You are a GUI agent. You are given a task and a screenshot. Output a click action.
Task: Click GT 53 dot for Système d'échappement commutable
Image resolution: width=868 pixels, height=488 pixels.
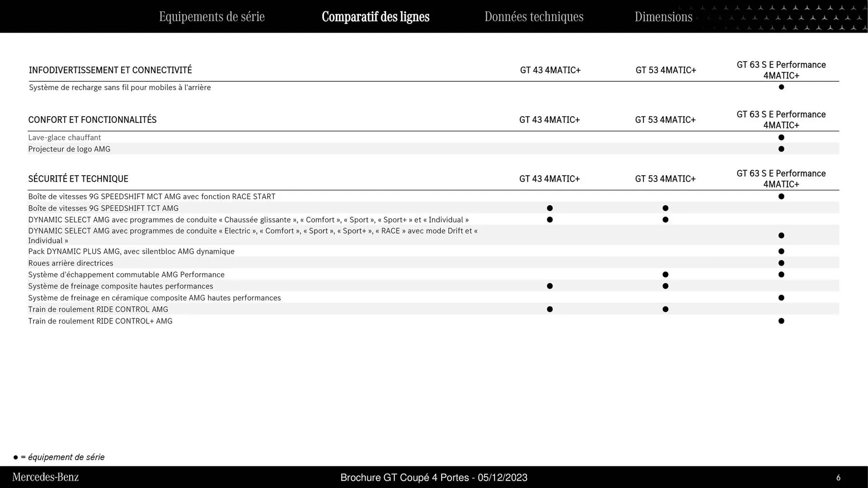[x=665, y=274]
